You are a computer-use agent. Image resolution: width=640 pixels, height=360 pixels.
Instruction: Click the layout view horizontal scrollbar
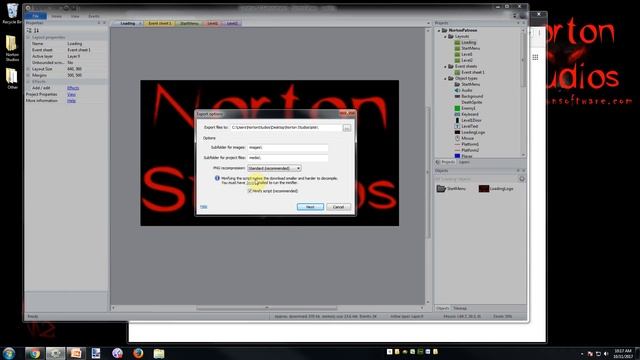(267, 308)
